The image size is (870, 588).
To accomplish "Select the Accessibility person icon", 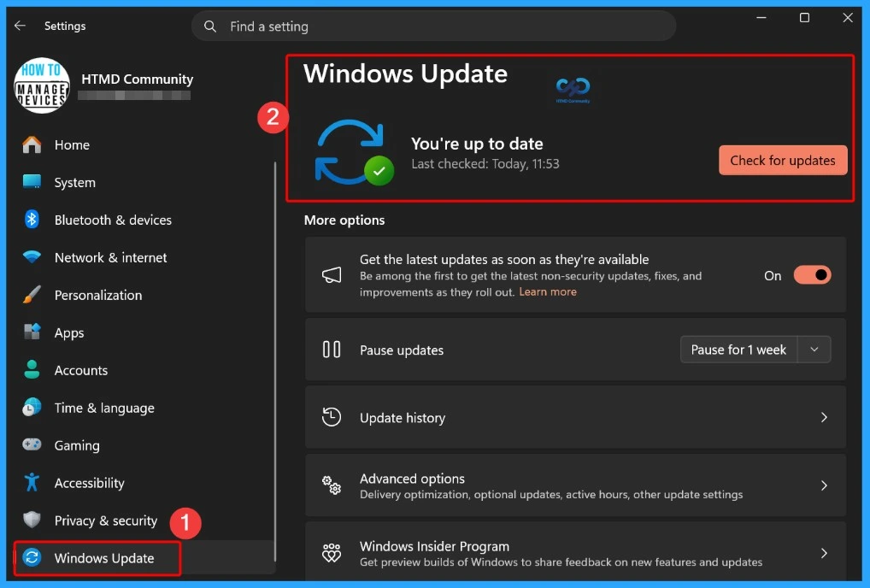I will pyautogui.click(x=32, y=483).
